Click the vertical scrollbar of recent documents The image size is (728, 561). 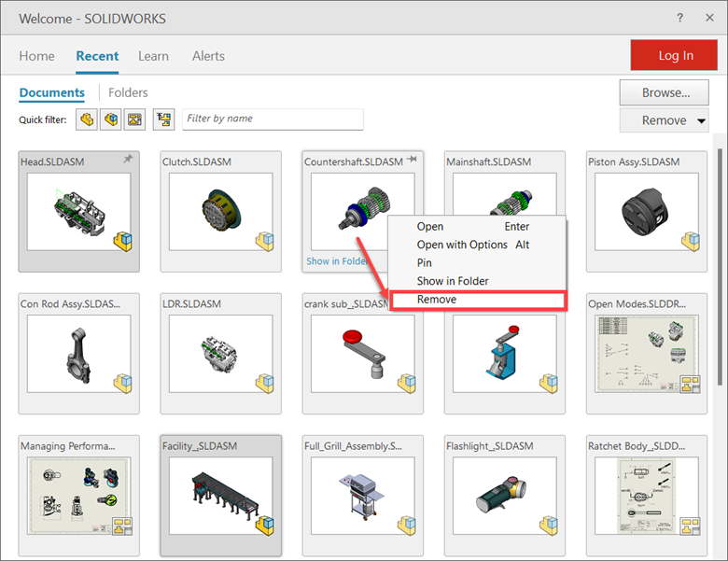[x=721, y=265]
